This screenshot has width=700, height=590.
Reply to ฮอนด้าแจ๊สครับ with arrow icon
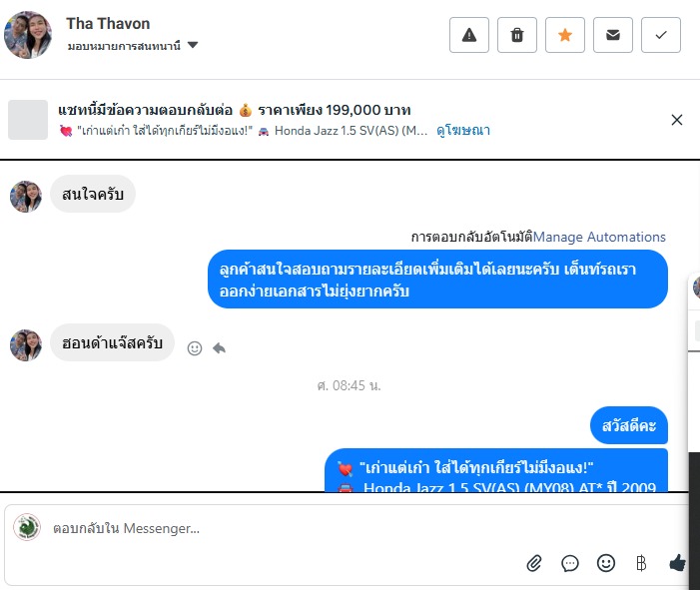click(219, 348)
